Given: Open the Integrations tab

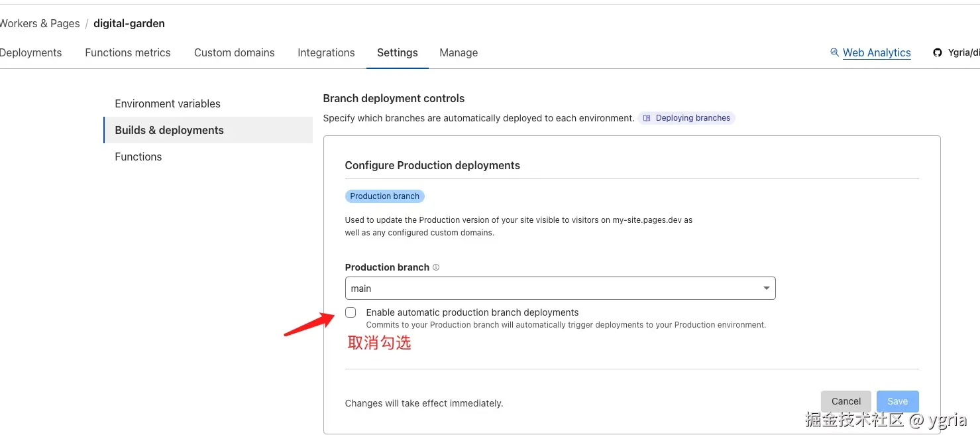Looking at the screenshot, I should click(326, 52).
